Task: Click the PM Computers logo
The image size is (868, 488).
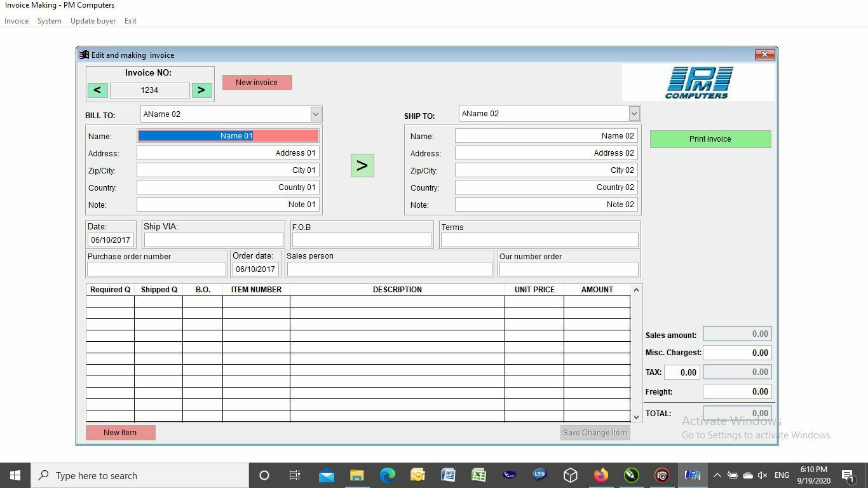Action: (698, 83)
